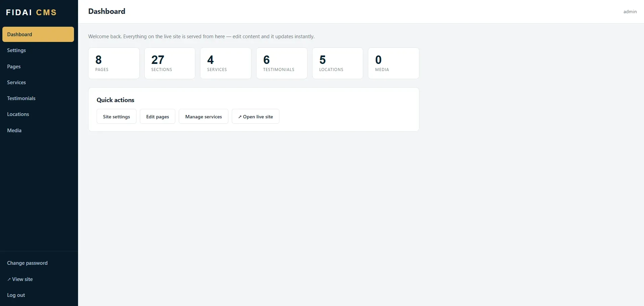Select the 5 Locations stat card
Viewport: 644px width, 306px height.
(338, 63)
